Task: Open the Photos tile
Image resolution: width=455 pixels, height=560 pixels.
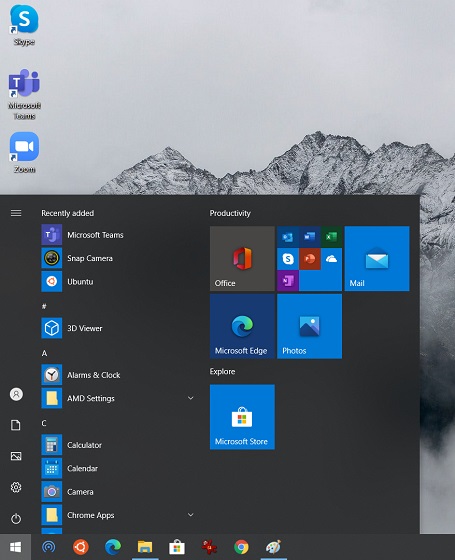Action: click(309, 326)
